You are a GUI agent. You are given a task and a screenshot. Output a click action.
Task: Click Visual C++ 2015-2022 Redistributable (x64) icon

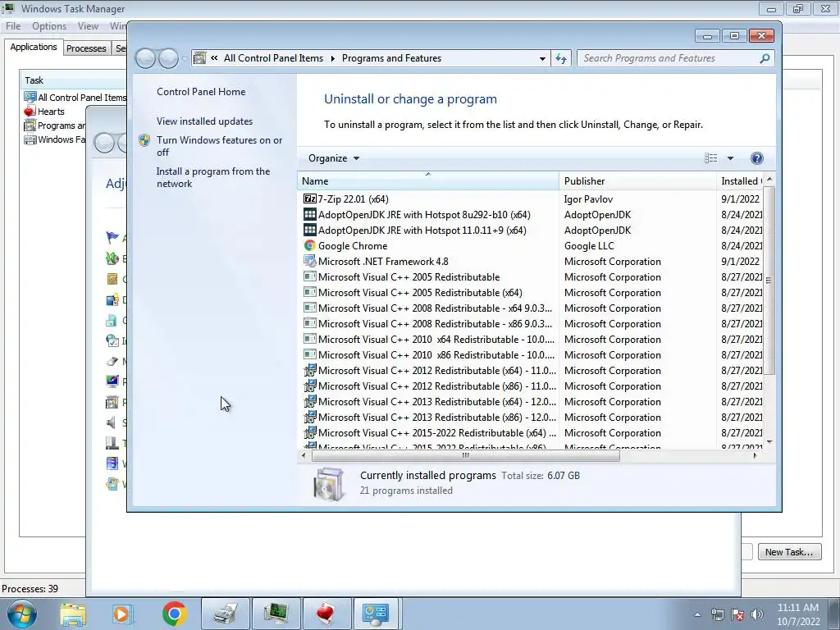[x=309, y=432]
